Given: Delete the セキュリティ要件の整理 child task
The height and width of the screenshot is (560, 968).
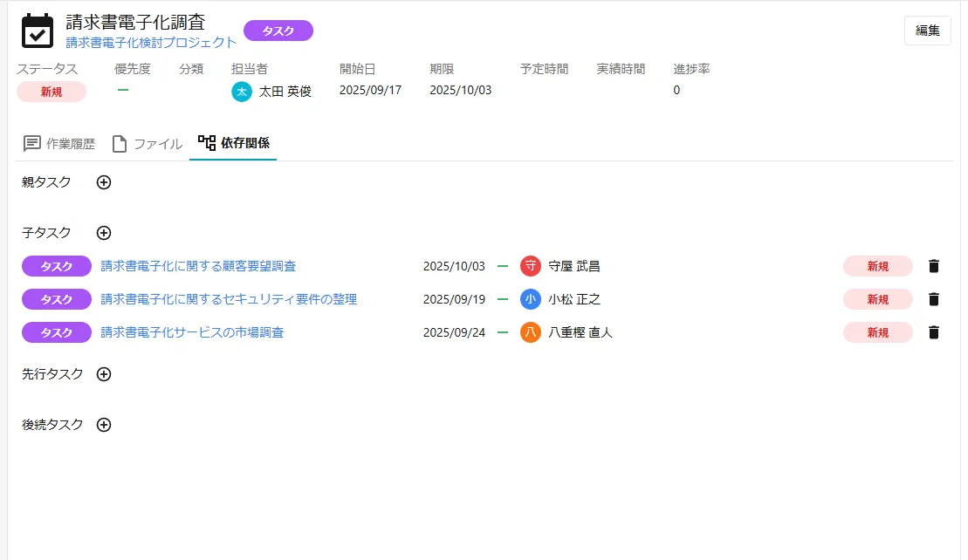Looking at the screenshot, I should pyautogui.click(x=934, y=299).
